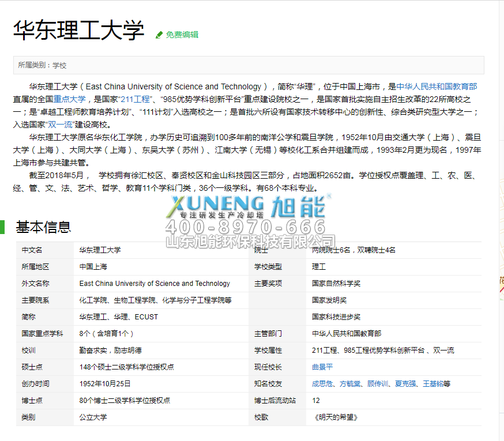Viewport: 504px width, 441px height.
Task: Click the 王基铭 alumni link
Action: pyautogui.click(x=432, y=384)
